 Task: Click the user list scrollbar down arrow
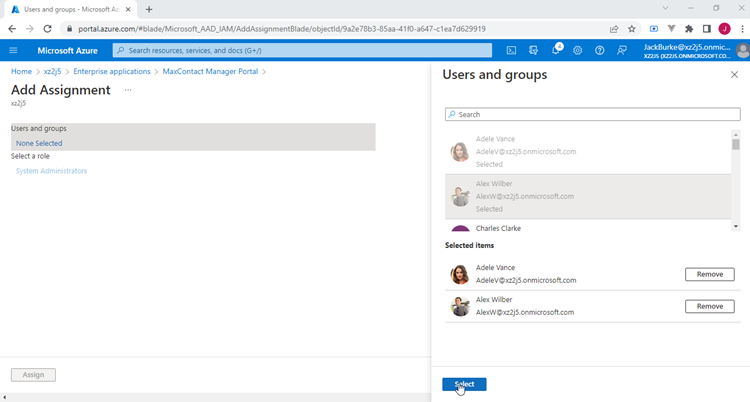[x=736, y=226]
